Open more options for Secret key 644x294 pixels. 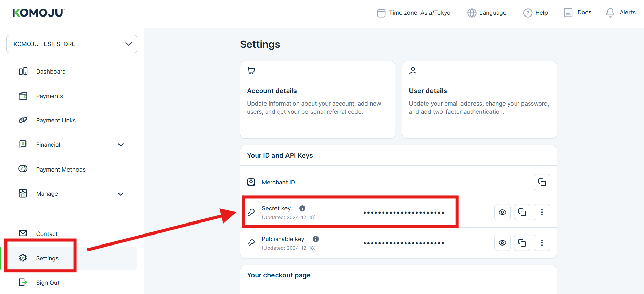(x=542, y=212)
